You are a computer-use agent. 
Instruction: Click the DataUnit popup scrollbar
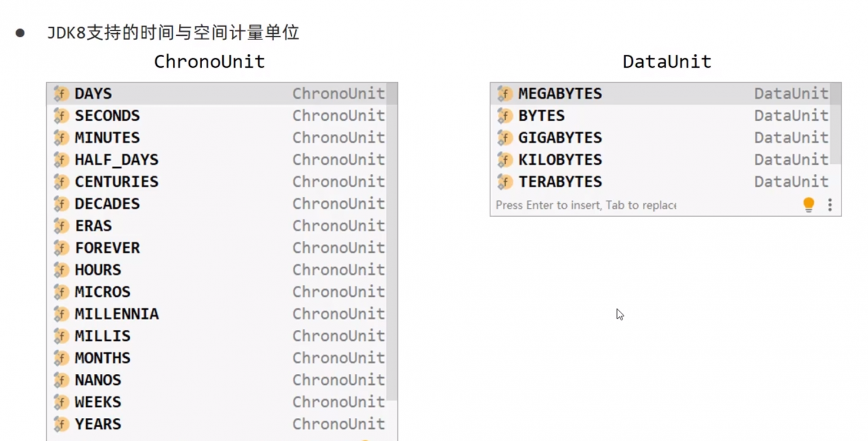tap(835, 125)
